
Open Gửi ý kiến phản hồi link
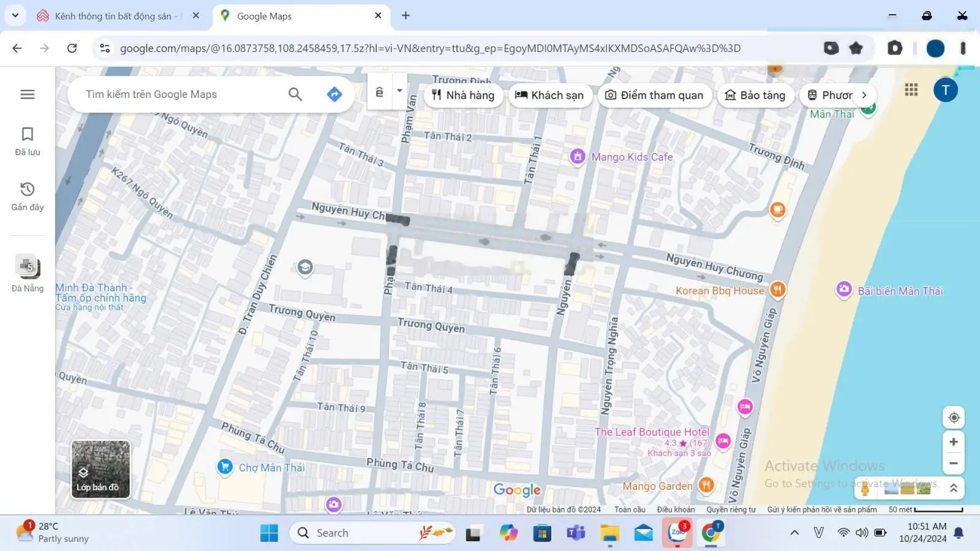(822, 509)
